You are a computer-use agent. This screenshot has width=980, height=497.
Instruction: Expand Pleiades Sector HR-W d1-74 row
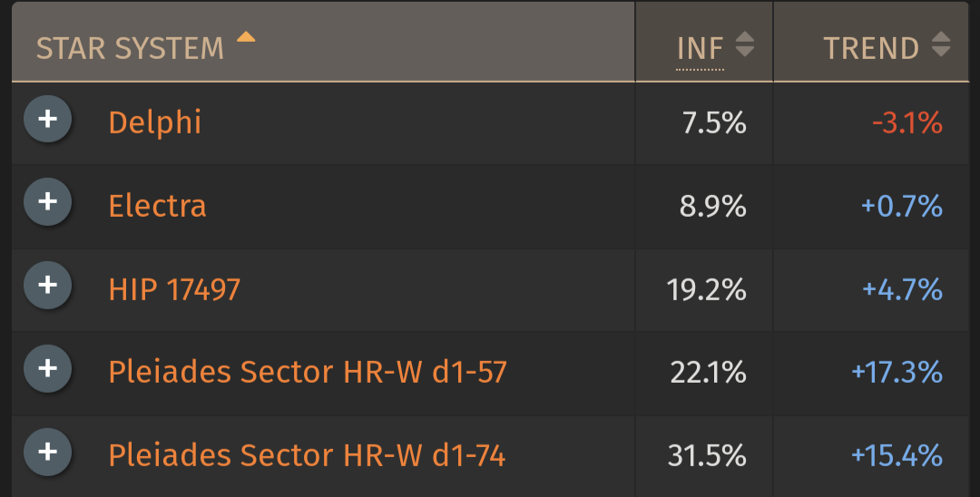coord(47,452)
